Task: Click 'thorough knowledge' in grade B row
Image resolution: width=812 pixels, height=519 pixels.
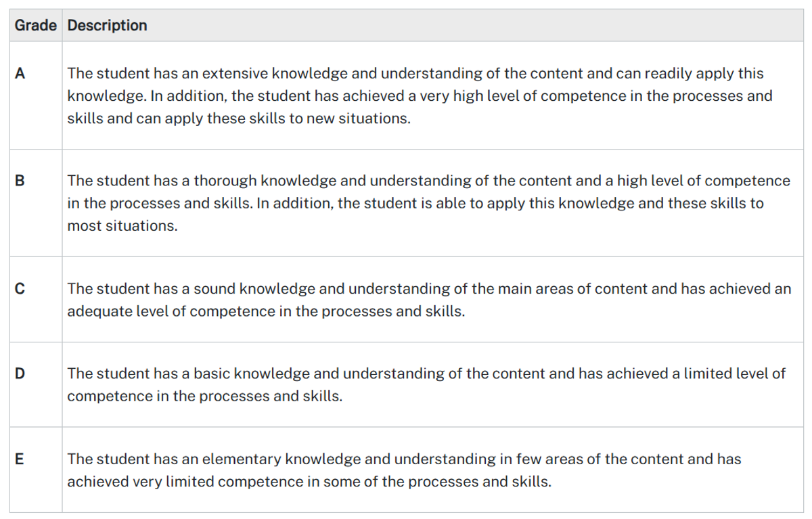Action: point(254,181)
